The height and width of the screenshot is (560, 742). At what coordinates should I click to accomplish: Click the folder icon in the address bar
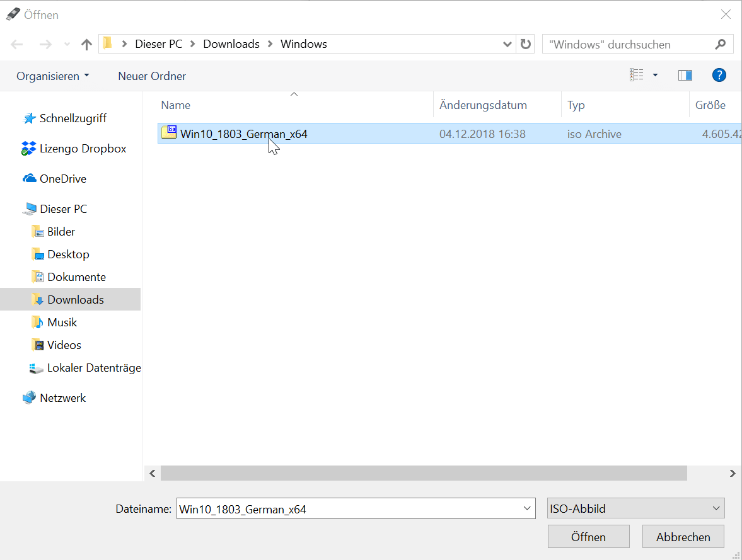coord(108,43)
